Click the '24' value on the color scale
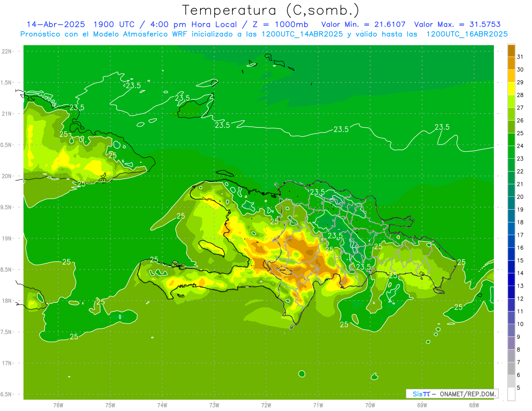Screen dimensions: 532x411 [521, 145]
